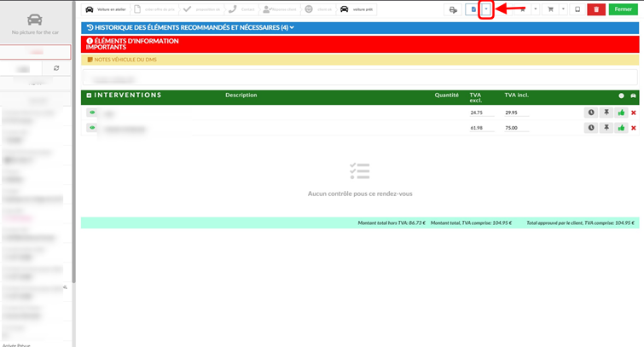Select the Voiture en atelier workflow step
Image resolution: width=644 pixels, height=347 pixels.
pyautogui.click(x=107, y=9)
